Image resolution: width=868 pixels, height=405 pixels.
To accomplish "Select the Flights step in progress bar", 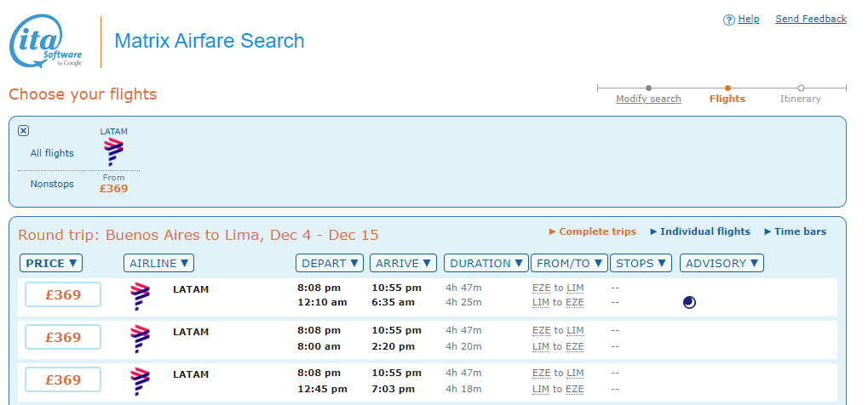I will (727, 99).
